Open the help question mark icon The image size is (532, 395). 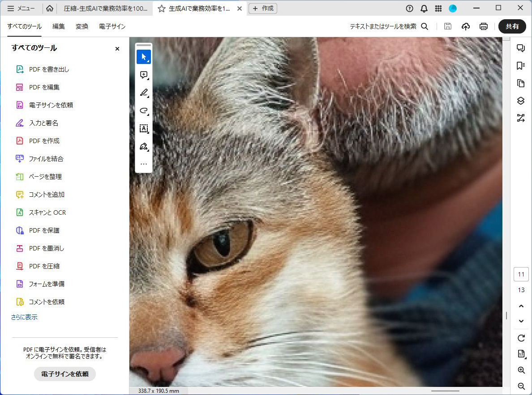click(409, 8)
